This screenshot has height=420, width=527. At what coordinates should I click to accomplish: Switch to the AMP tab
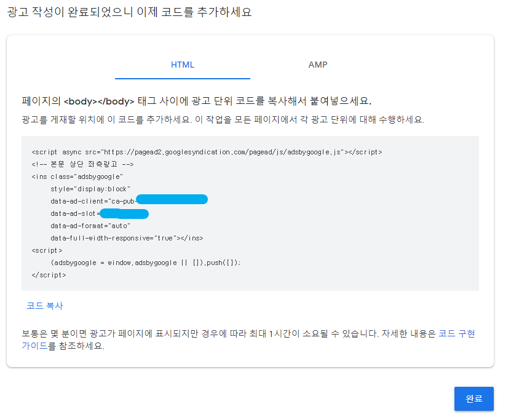(318, 65)
